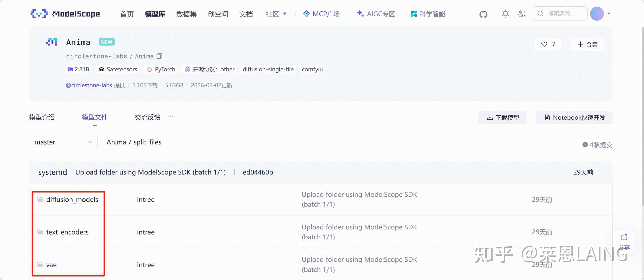
Task: Click the open-source license other tag
Action: pos(209,69)
